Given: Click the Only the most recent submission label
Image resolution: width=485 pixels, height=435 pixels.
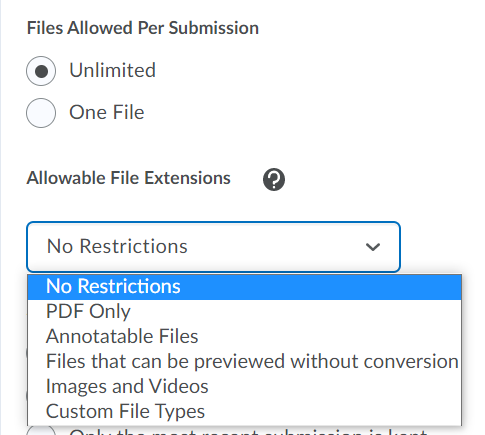Looking at the screenshot, I should [248, 432].
